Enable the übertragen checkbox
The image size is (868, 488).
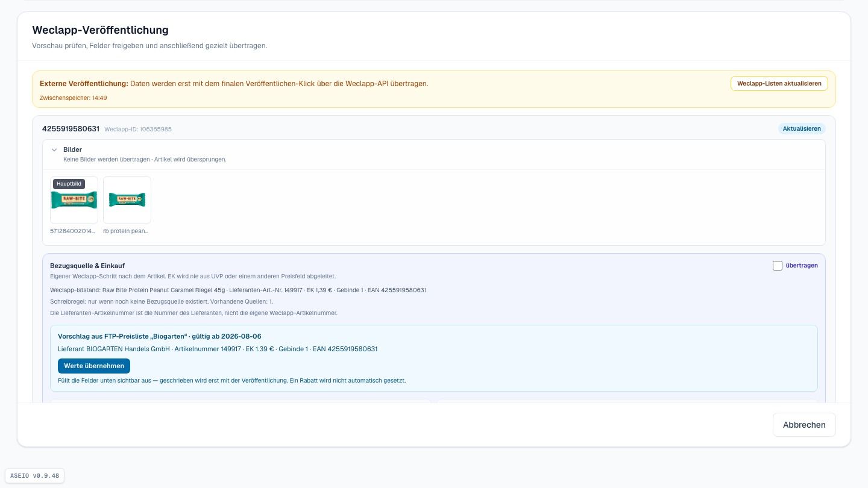778,266
